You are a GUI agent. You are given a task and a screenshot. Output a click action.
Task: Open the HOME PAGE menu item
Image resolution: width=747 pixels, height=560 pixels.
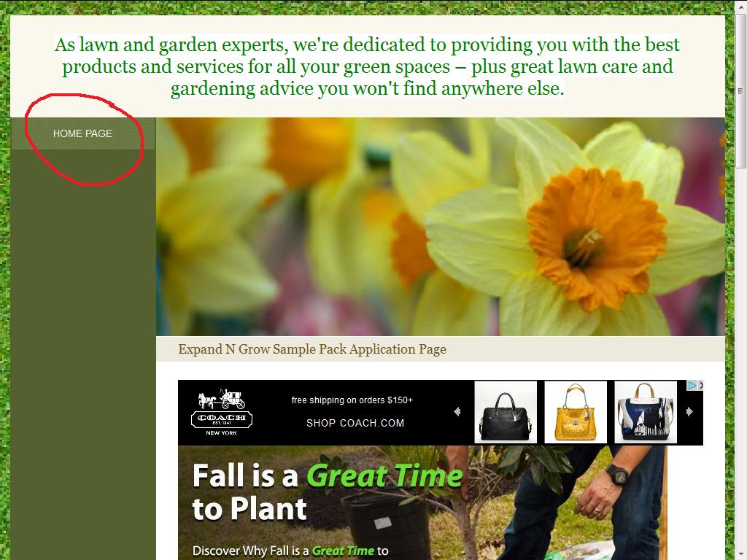click(83, 134)
